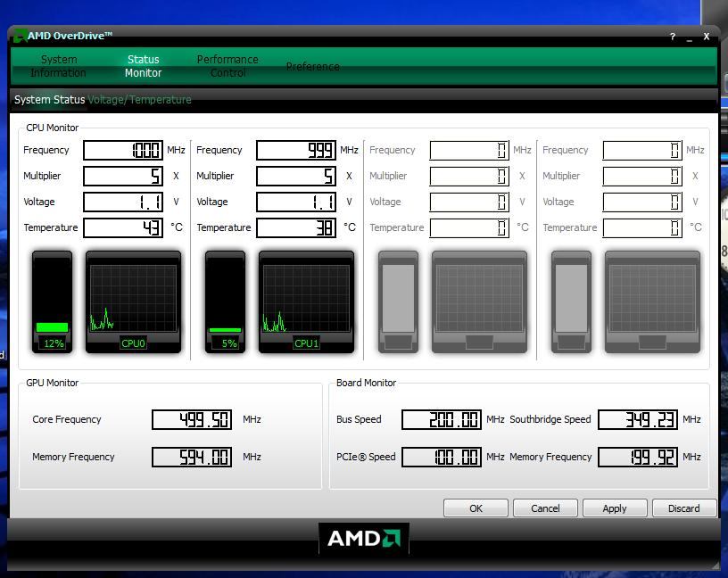Screen dimensions: 728x578
Task: Click the CPU1 temperature field showing 38
Action: point(296,227)
